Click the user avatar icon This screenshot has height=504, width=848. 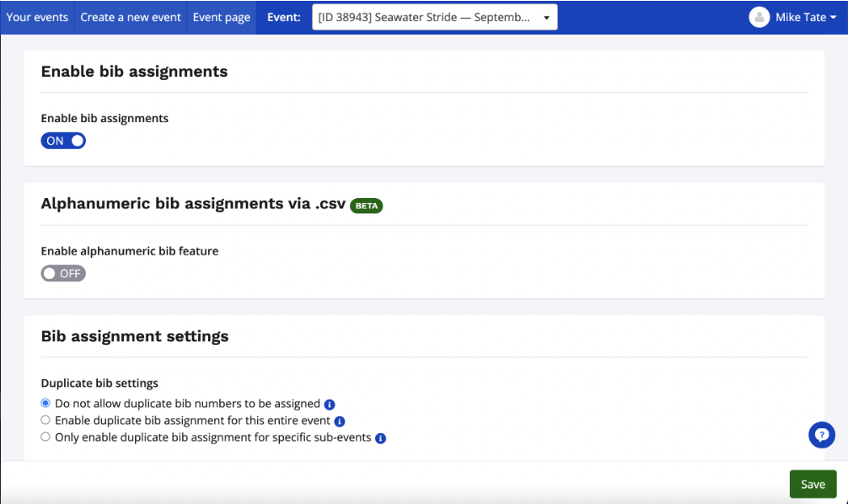pyautogui.click(x=759, y=17)
